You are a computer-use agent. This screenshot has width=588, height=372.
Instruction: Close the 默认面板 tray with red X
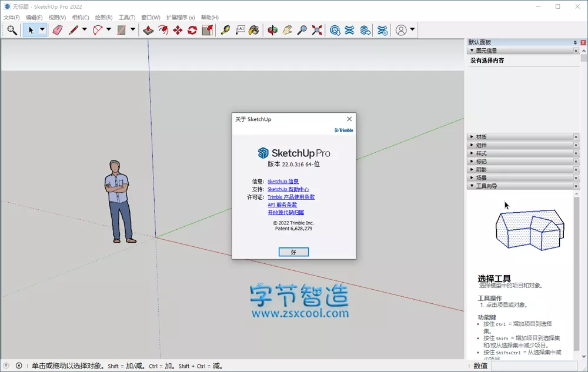click(x=583, y=42)
